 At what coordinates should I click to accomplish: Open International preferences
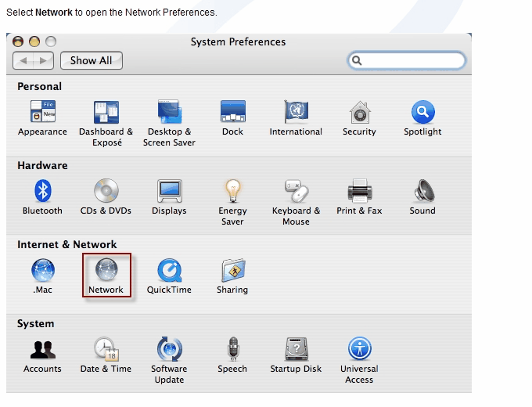[x=296, y=117]
